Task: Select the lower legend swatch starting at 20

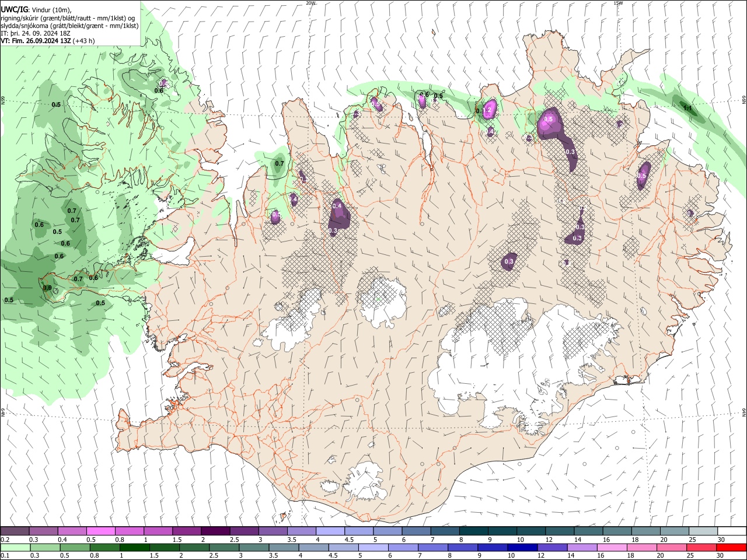Action: (x=672, y=547)
